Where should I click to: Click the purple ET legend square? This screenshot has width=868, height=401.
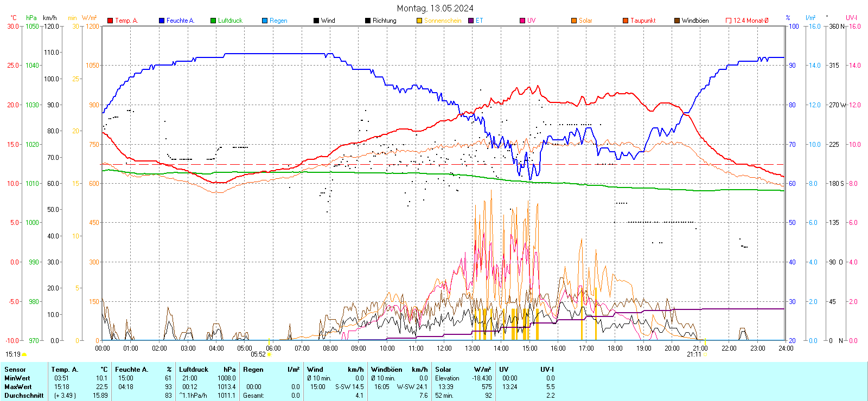[471, 21]
